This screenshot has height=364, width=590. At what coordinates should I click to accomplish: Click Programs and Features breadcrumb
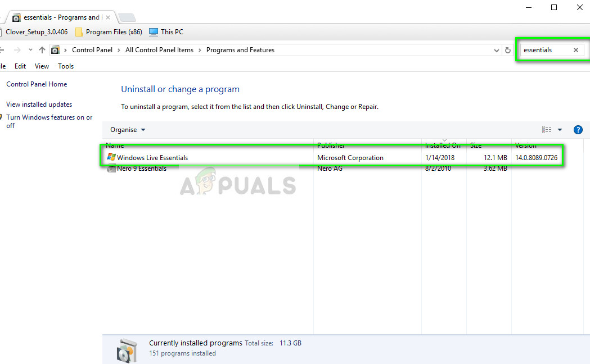(240, 50)
